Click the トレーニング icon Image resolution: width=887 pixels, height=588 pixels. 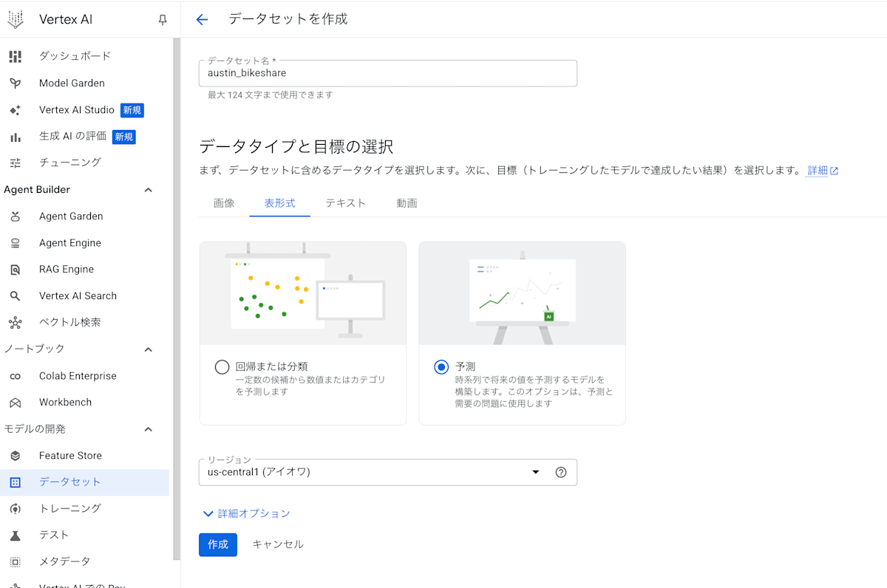pyautogui.click(x=16, y=509)
